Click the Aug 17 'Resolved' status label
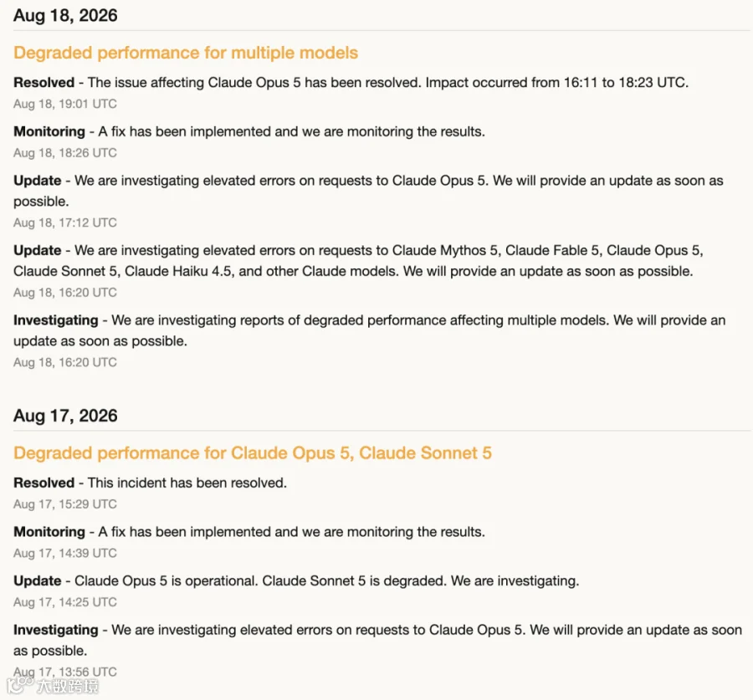 tap(44, 483)
